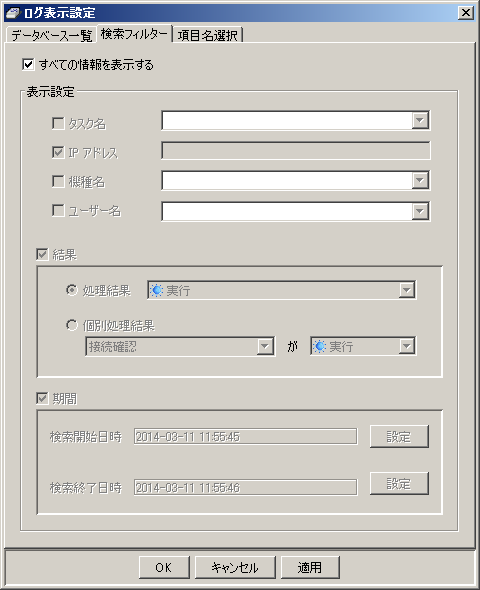480x590 pixels.
Task: Click the IP アドレス input field
Action: [x=296, y=151]
